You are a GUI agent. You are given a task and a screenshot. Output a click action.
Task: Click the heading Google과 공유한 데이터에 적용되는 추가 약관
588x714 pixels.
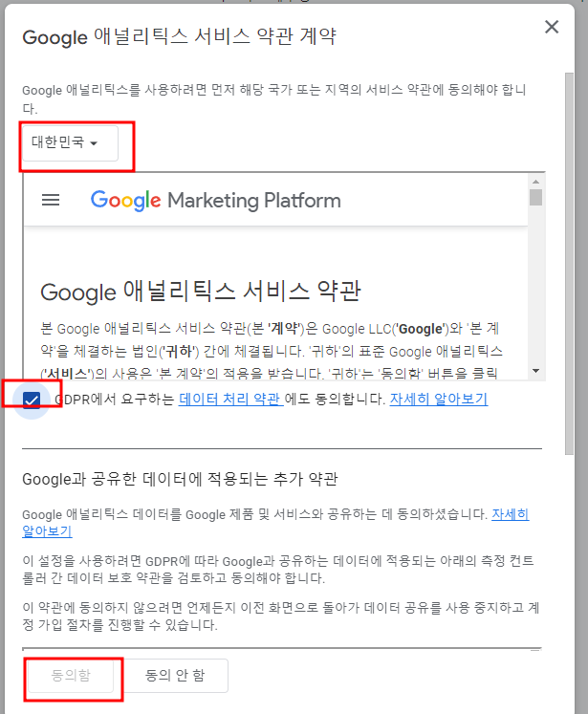click(180, 479)
